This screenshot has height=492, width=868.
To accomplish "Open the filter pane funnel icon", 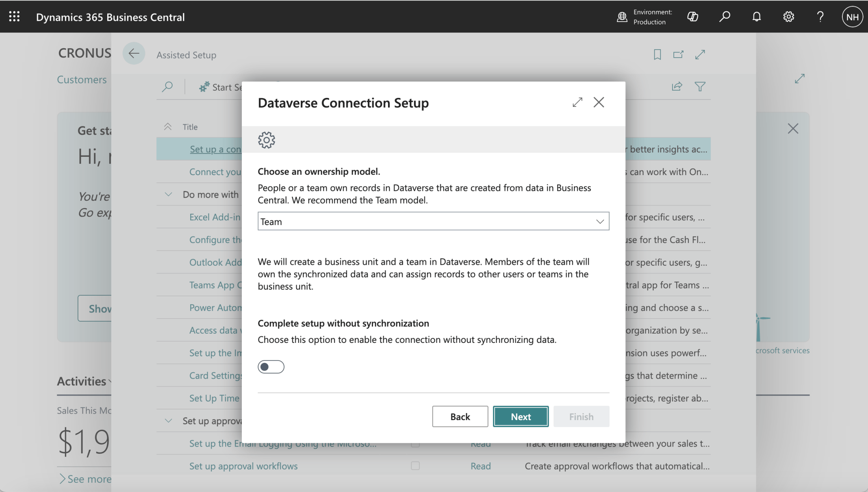I will [700, 87].
